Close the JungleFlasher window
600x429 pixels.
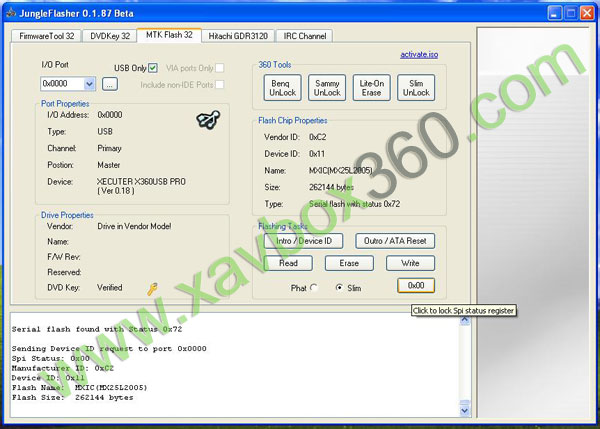pyautogui.click(x=587, y=13)
